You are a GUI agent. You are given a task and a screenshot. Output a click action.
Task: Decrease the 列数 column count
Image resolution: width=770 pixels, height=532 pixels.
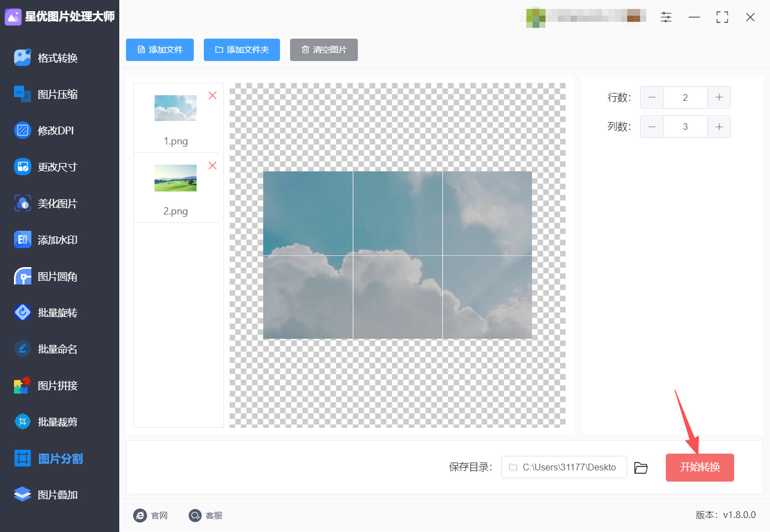click(x=652, y=127)
